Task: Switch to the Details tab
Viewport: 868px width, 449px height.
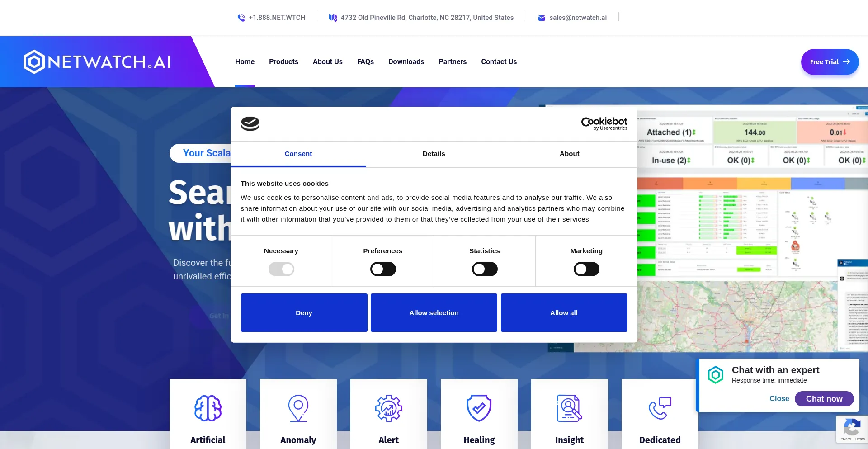Action: point(434,154)
